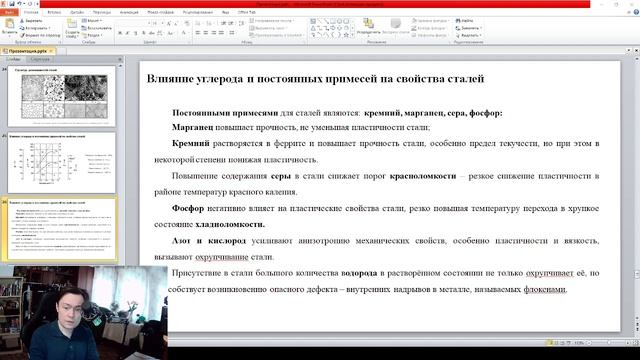Screen dimensions: 640x360
Task: Open the Slide Show (Показ слайдов) tab
Action: pos(160,12)
